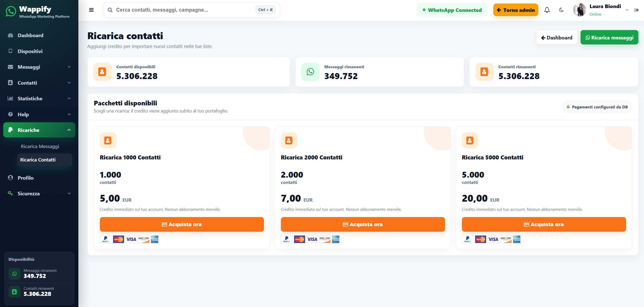Click the Contatti rimanenti card orange icon
The image size is (644, 307).
click(x=484, y=72)
